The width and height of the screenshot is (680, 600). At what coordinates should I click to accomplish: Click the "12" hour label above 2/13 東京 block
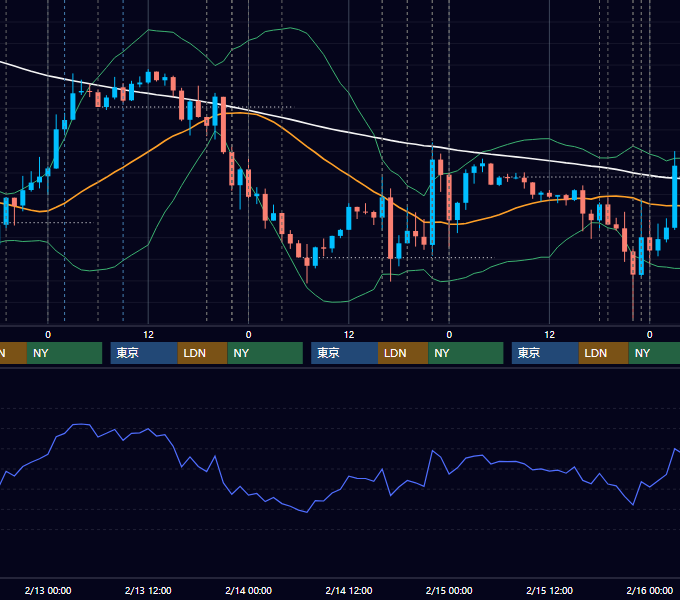148,335
